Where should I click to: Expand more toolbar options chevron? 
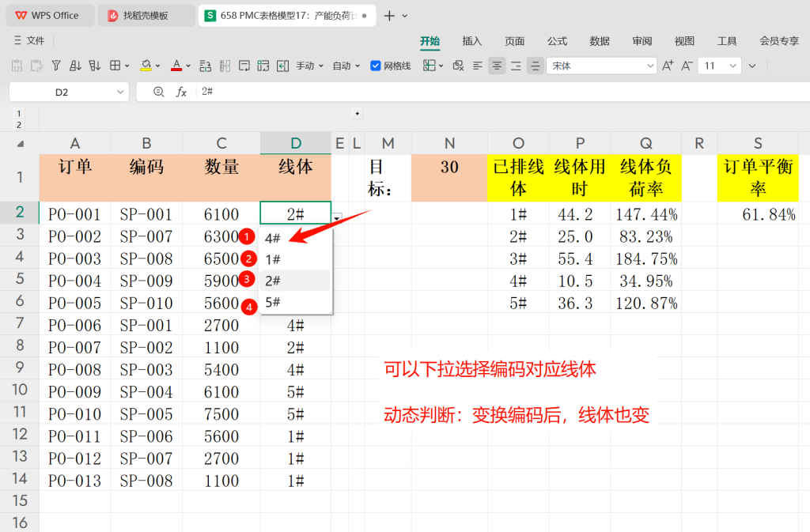(752, 66)
